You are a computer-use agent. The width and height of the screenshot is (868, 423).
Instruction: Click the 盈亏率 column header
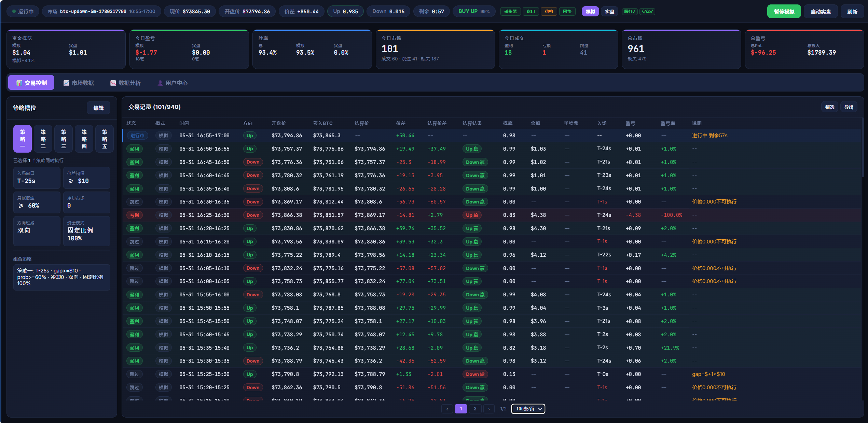(668, 123)
